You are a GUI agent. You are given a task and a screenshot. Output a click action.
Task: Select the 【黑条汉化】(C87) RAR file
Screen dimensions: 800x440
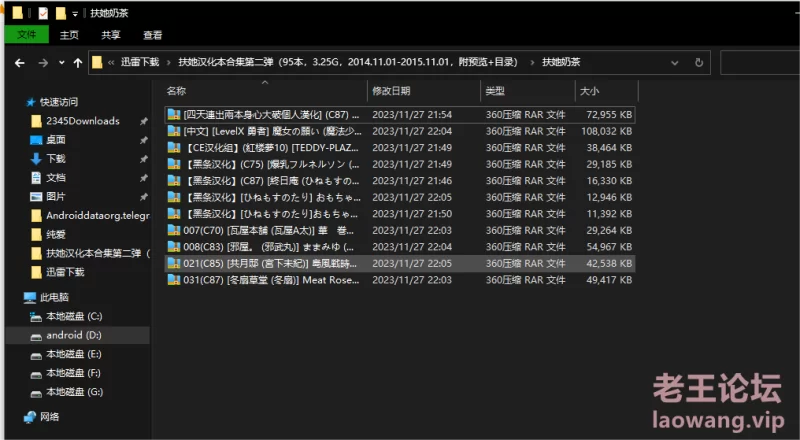[x=401, y=181]
